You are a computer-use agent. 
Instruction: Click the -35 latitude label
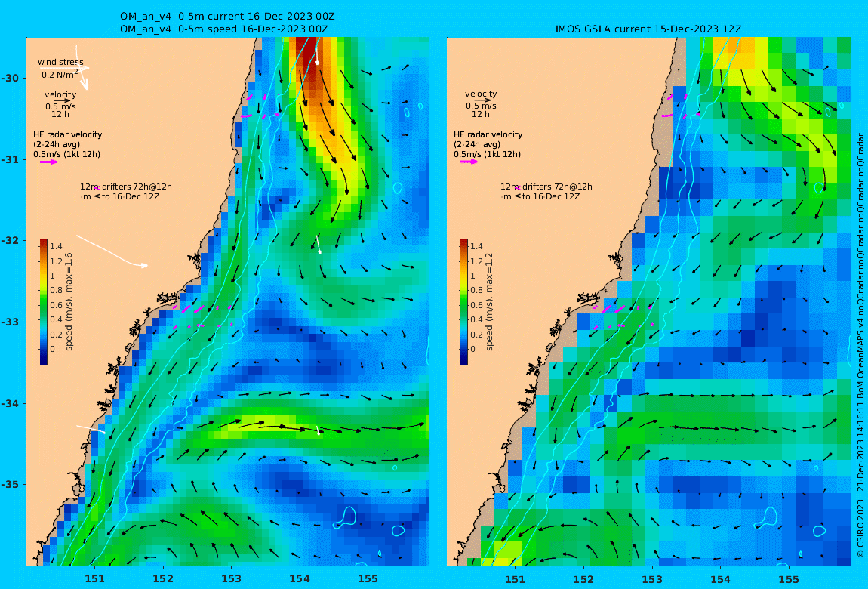pos(9,484)
